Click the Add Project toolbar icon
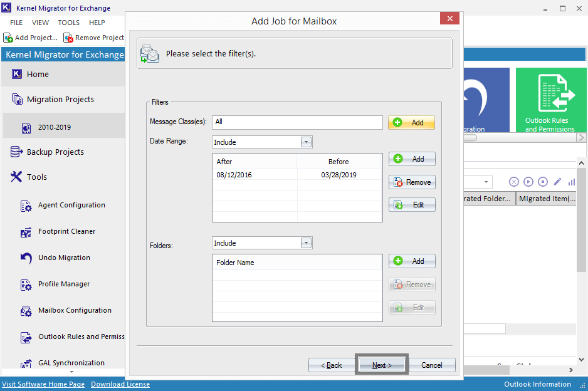This screenshot has height=391, width=588. coord(8,38)
